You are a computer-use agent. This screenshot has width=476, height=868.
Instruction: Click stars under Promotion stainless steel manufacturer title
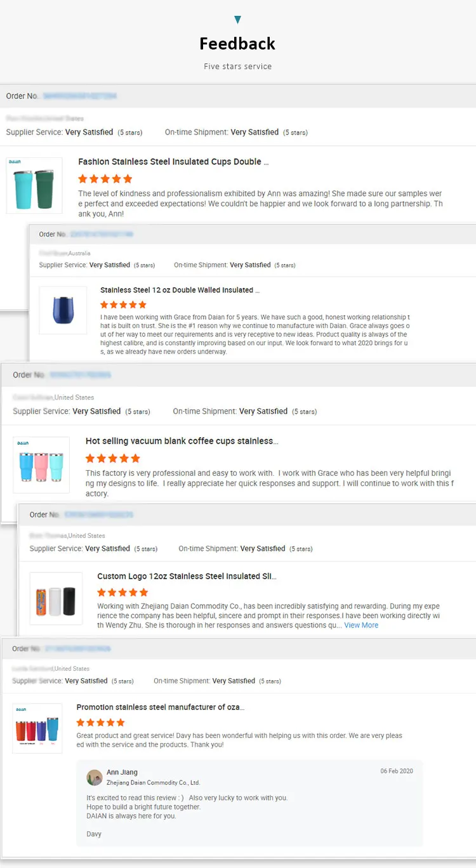pyautogui.click(x=100, y=722)
